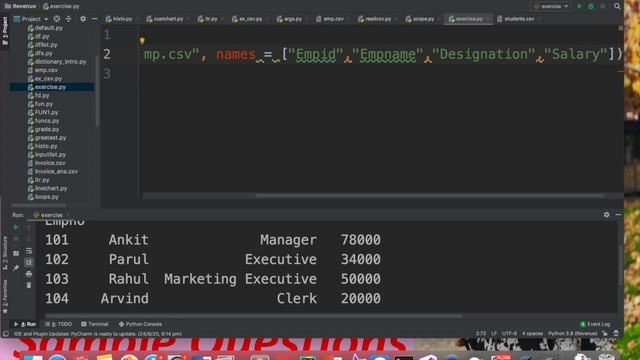Viewport: 640px width, 360px height.
Task: Switch to the args.py editor tab
Action: (292, 19)
